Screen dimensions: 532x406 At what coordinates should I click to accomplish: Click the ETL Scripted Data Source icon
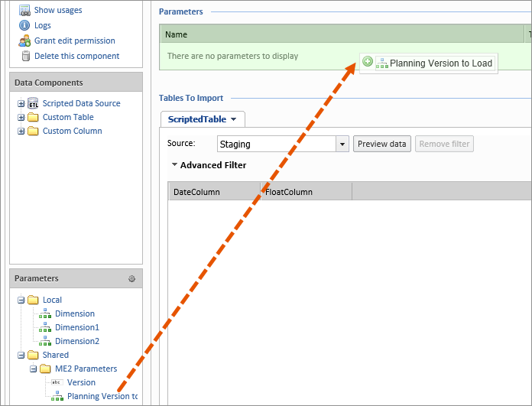[33, 103]
